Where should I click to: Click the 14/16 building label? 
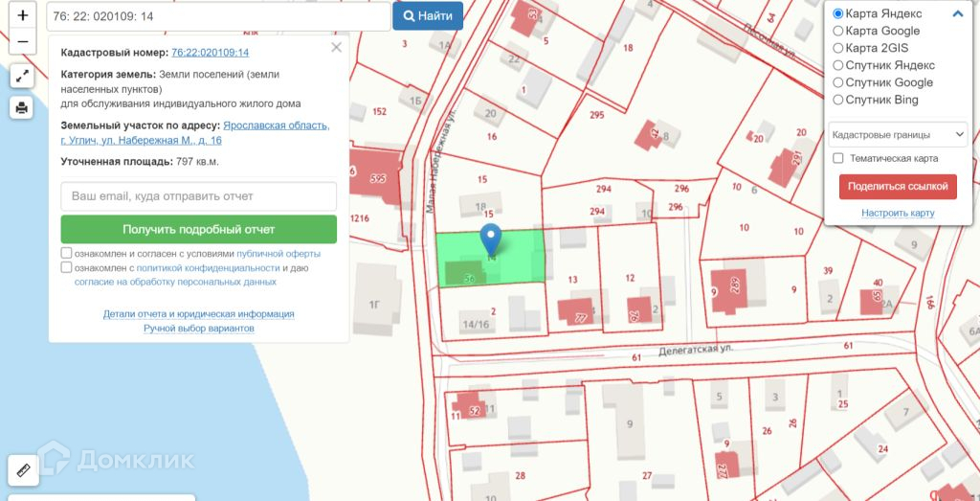click(x=475, y=324)
